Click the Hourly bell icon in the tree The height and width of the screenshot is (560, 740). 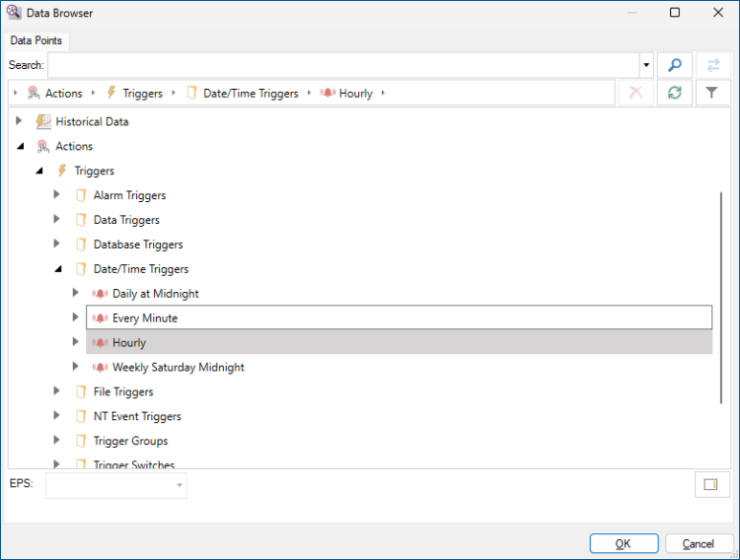click(100, 342)
